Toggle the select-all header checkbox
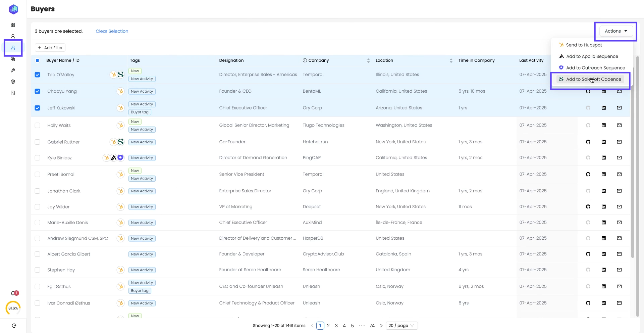The image size is (644, 333). coord(38,60)
